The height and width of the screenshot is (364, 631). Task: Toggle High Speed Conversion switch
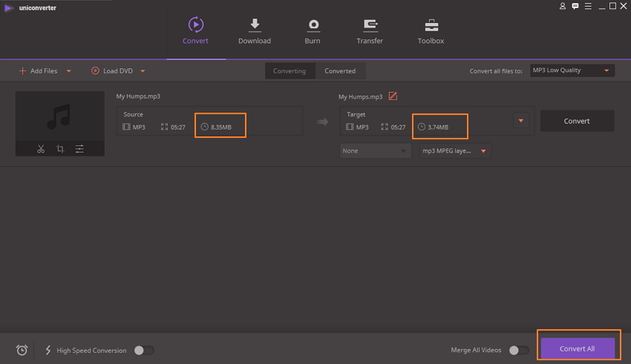[144, 351]
